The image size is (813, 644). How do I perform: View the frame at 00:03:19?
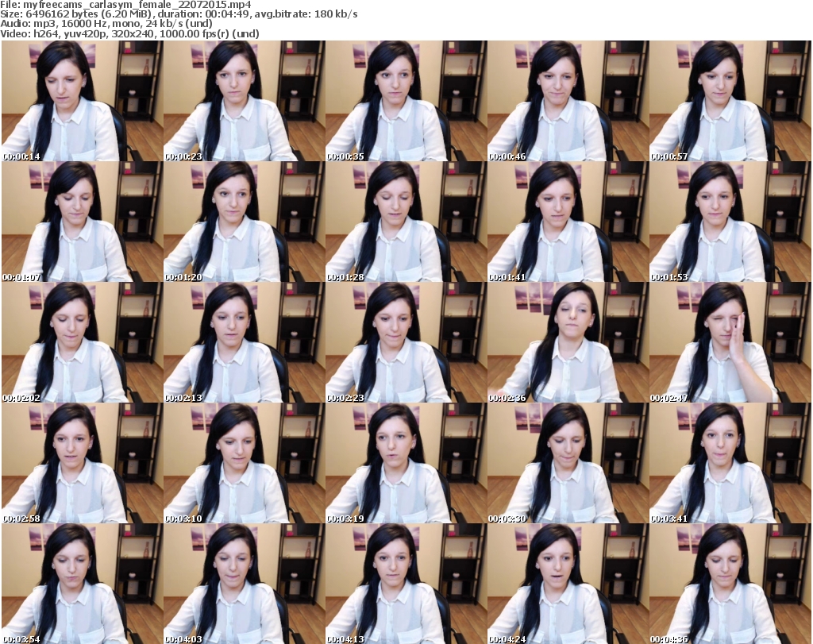pos(406,463)
